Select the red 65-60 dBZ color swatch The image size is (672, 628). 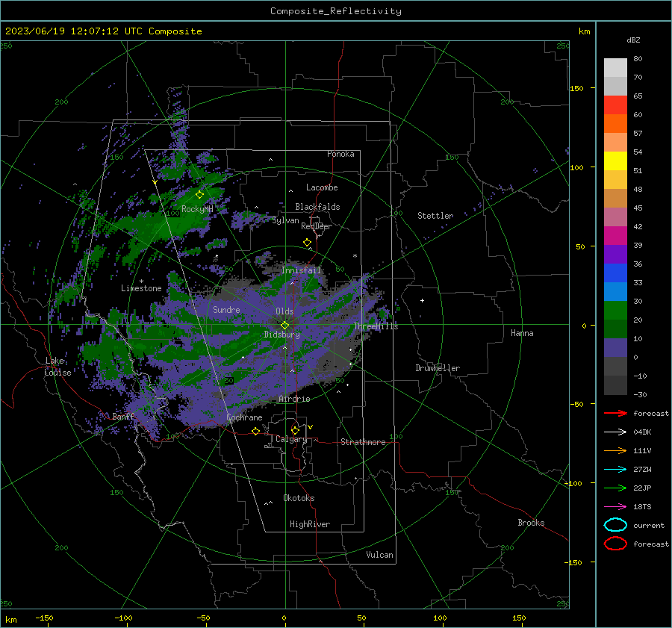pos(615,105)
